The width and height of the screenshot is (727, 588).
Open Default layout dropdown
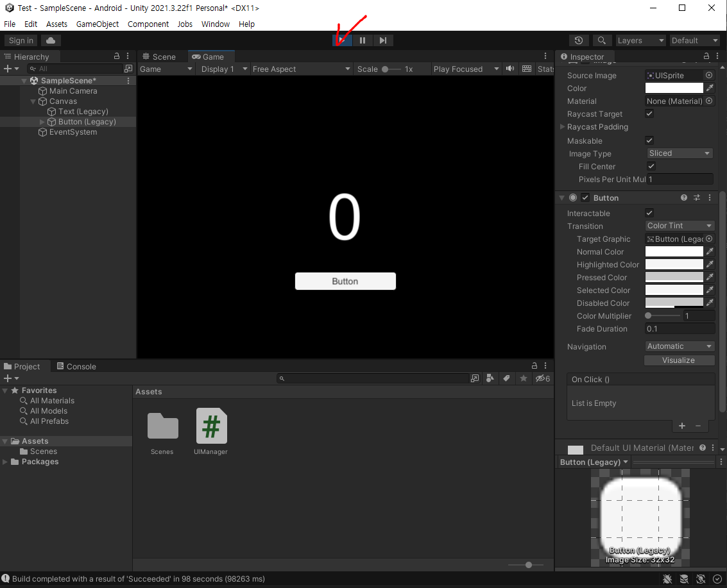pyautogui.click(x=694, y=40)
